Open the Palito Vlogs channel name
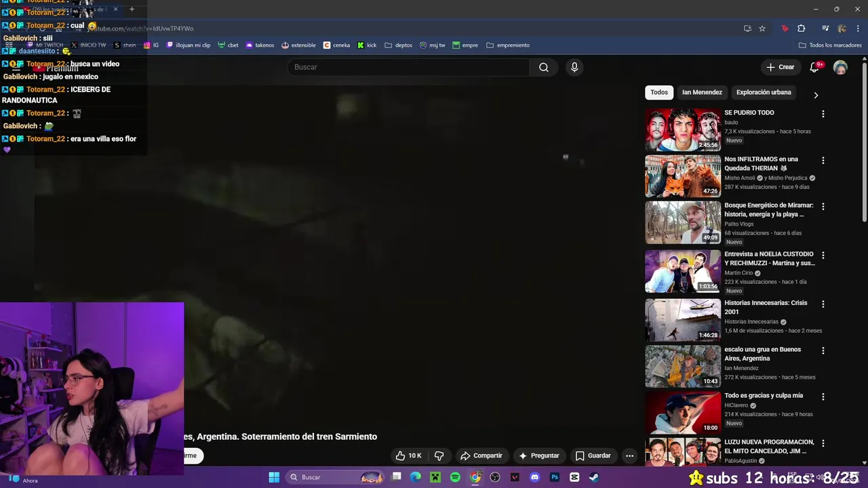This screenshot has width=868, height=488. click(x=738, y=224)
